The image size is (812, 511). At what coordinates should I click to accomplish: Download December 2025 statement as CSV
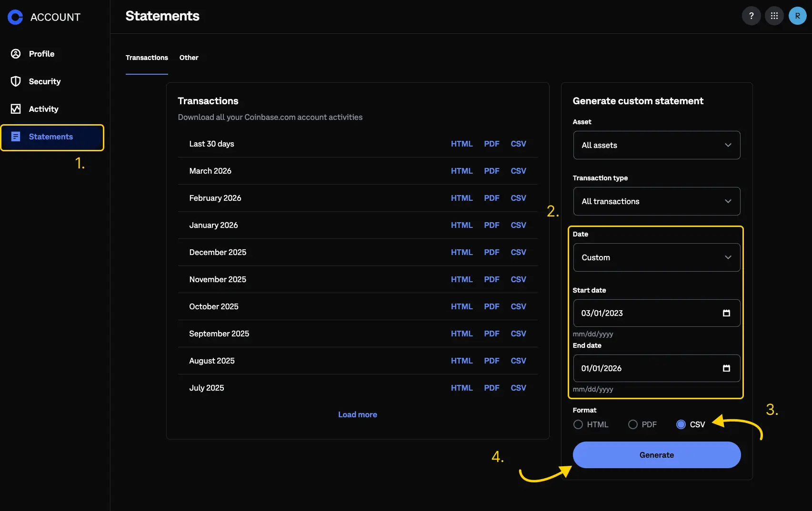point(518,252)
